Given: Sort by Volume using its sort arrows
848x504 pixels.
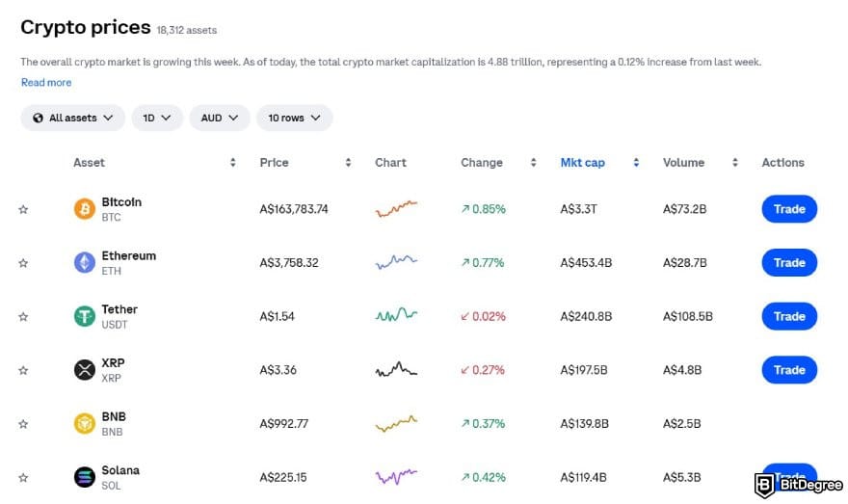Looking at the screenshot, I should [735, 162].
